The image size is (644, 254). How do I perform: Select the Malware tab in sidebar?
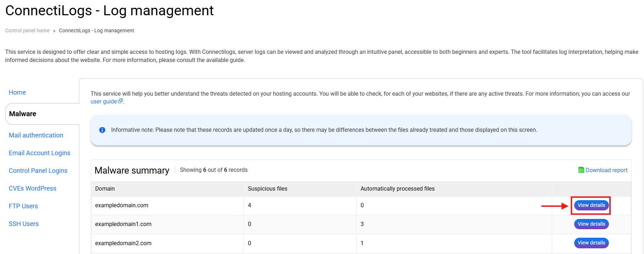pos(23,114)
